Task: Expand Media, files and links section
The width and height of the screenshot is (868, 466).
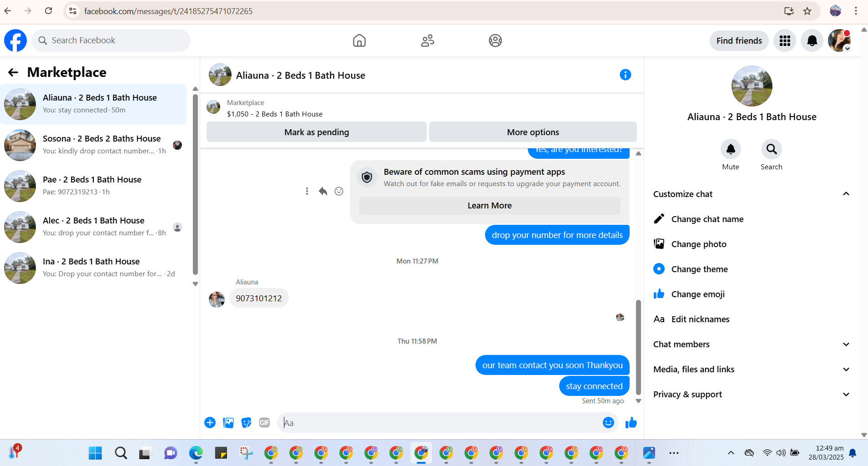Action: [x=846, y=370]
